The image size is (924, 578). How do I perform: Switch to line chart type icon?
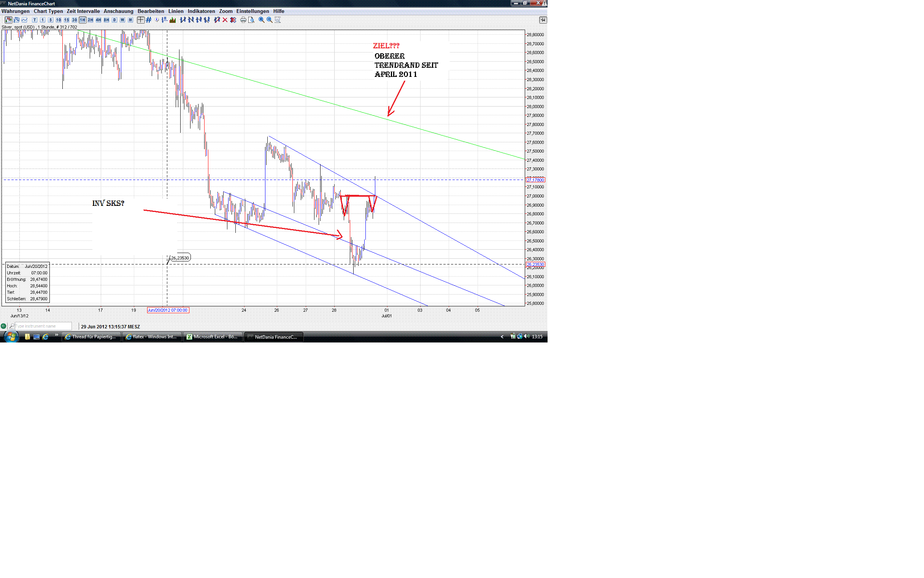(24, 20)
